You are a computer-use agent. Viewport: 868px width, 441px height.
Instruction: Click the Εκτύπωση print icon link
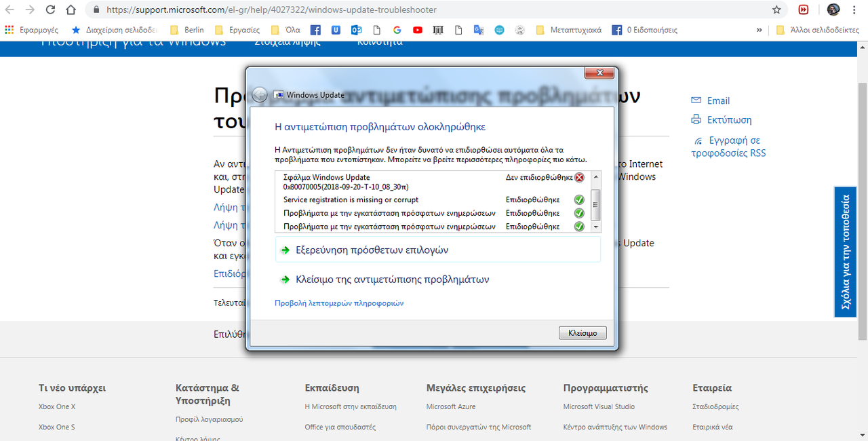(696, 120)
